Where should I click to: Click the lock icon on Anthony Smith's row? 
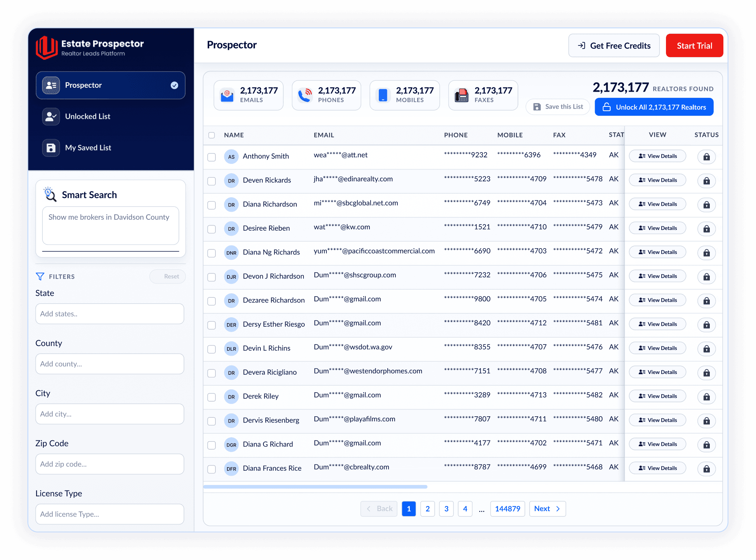tap(707, 157)
